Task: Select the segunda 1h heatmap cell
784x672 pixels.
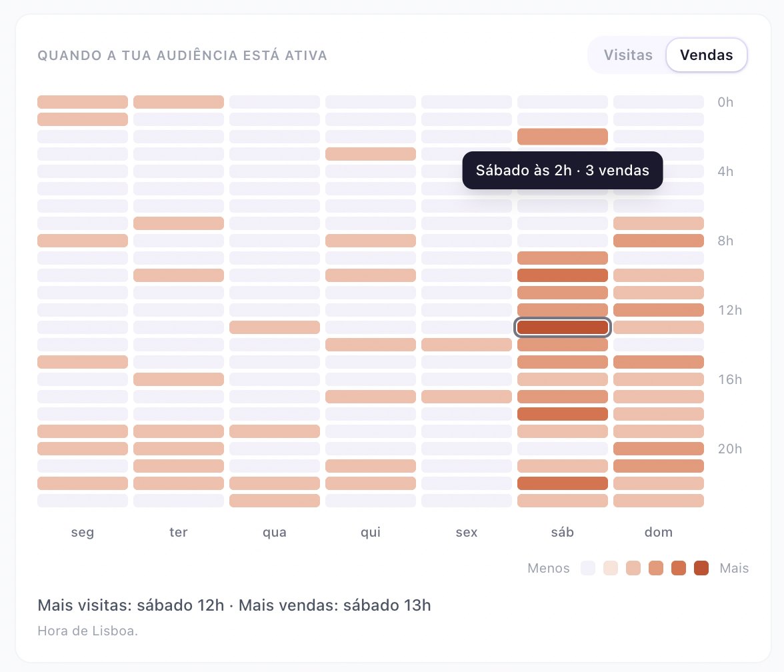Action: (x=83, y=119)
